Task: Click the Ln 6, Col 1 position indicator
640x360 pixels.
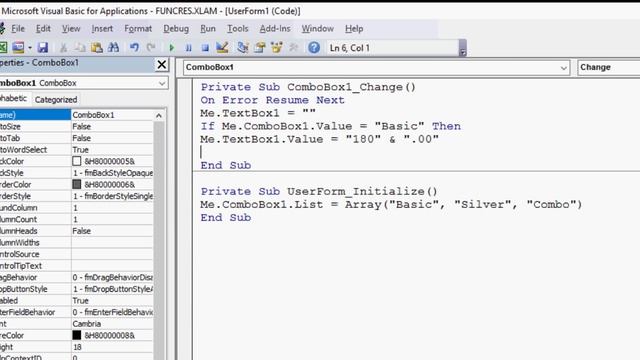Action: click(x=393, y=48)
